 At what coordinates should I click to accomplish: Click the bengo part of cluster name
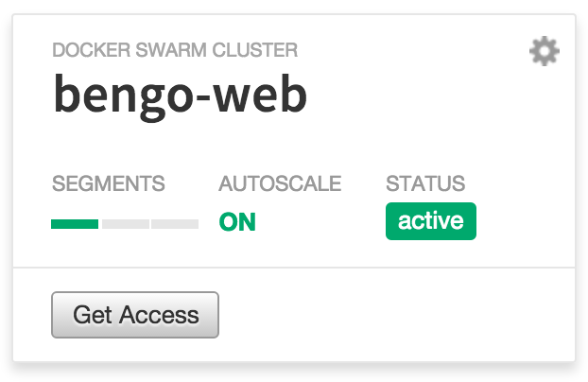[x=124, y=97]
